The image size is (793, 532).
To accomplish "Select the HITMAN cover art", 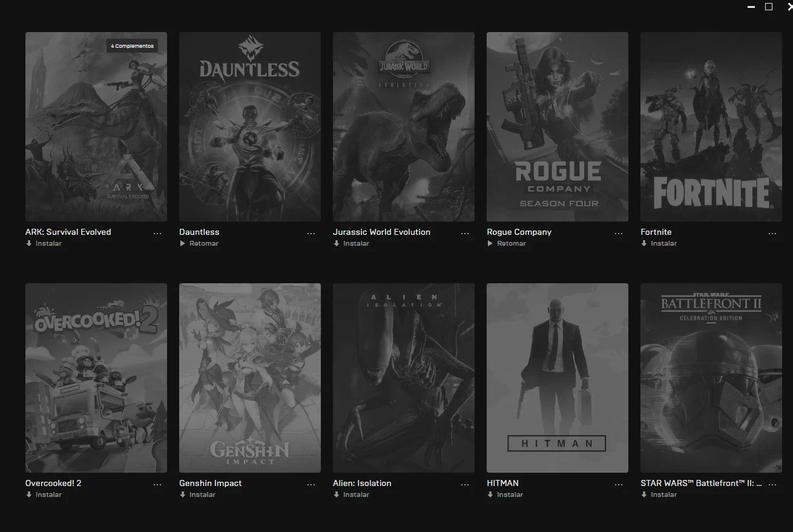I will tap(558, 378).
